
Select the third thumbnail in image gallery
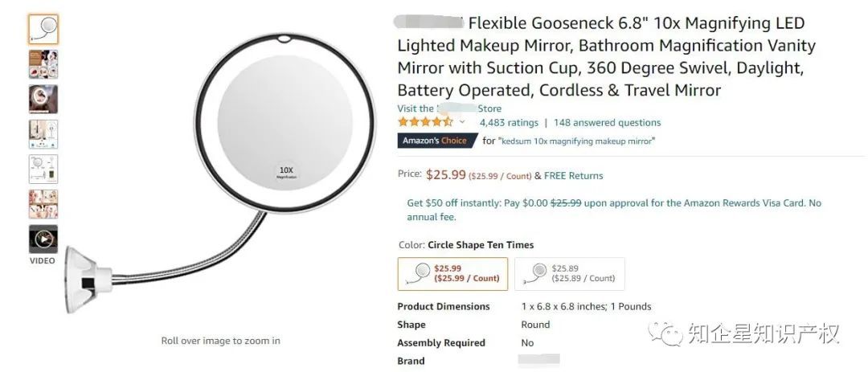(x=43, y=99)
